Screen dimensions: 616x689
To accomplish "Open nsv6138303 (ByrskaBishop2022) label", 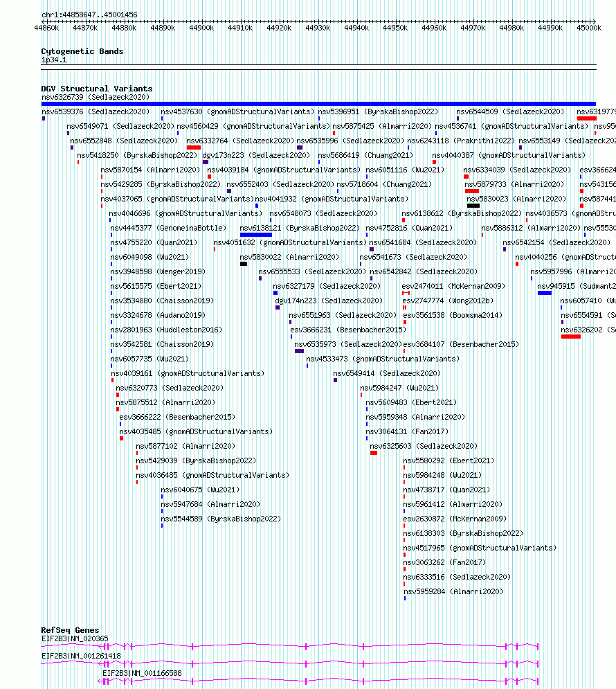I will click(463, 533).
